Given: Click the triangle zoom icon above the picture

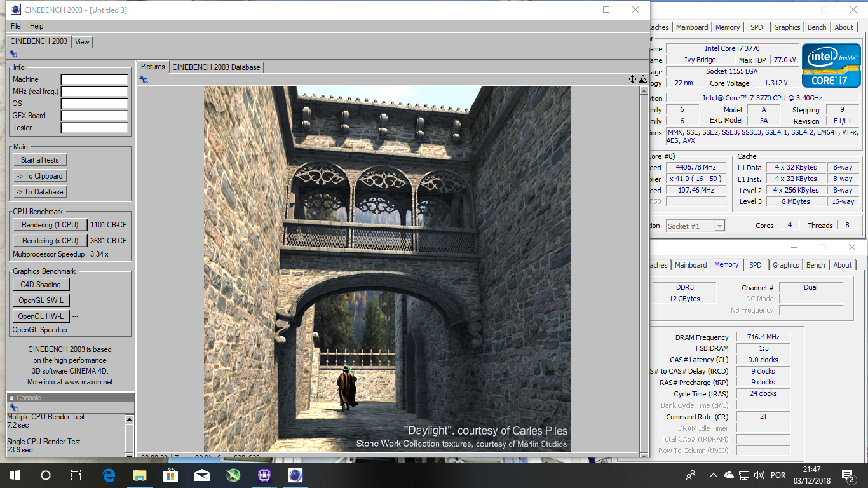Looking at the screenshot, I should [642, 79].
